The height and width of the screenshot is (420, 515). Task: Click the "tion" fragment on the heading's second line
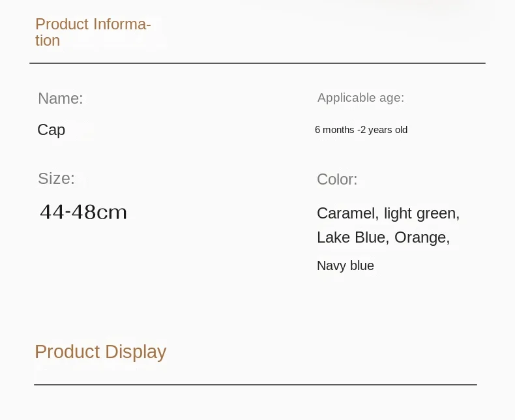coord(48,40)
